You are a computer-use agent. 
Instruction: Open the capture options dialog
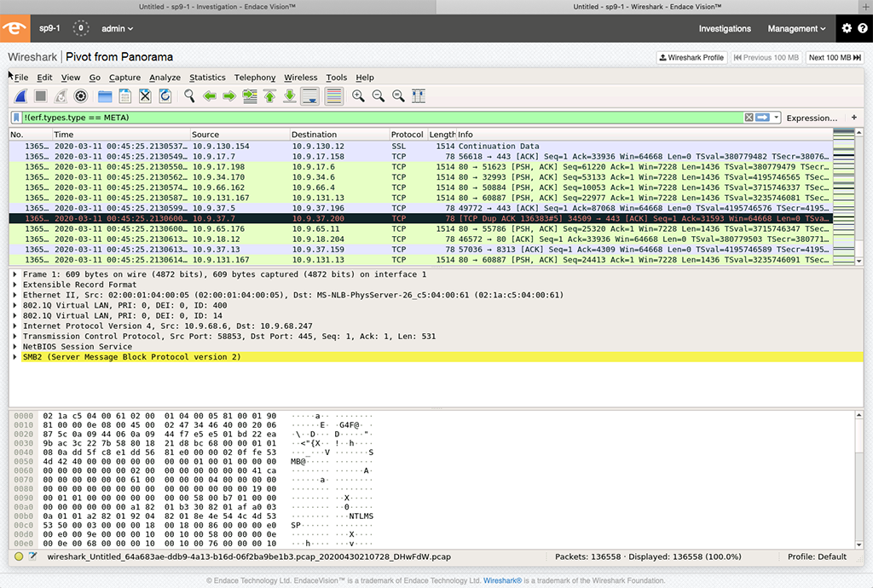(79, 95)
